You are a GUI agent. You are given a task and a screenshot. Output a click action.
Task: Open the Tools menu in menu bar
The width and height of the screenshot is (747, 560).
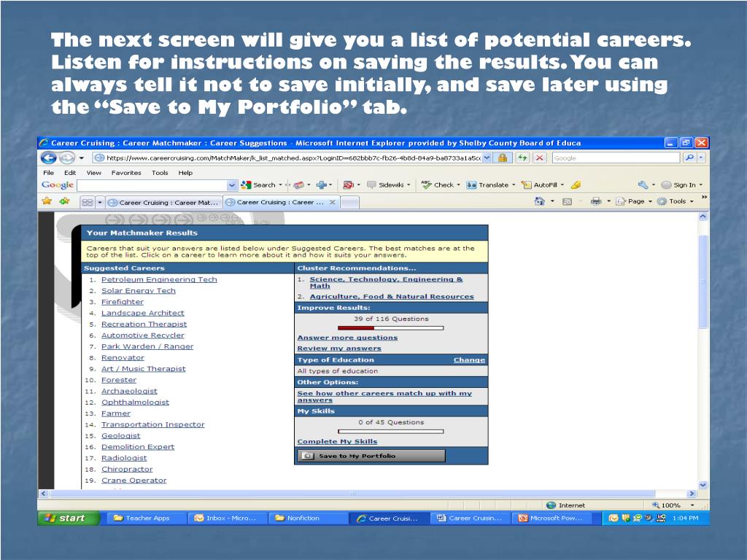pyautogui.click(x=160, y=173)
